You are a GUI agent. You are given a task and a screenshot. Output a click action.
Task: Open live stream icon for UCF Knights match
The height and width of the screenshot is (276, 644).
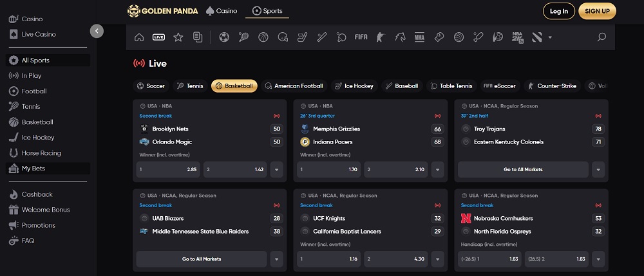[437, 205]
